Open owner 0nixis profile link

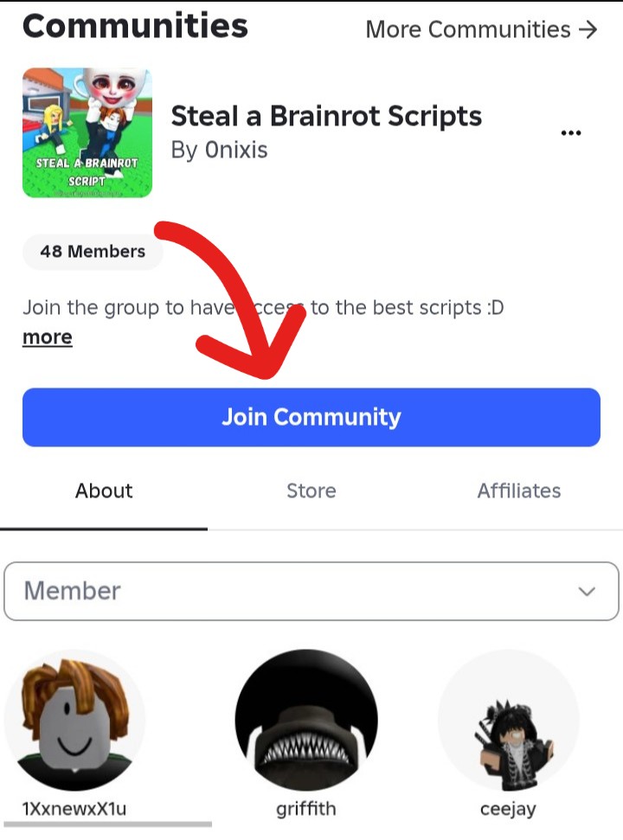click(x=236, y=150)
